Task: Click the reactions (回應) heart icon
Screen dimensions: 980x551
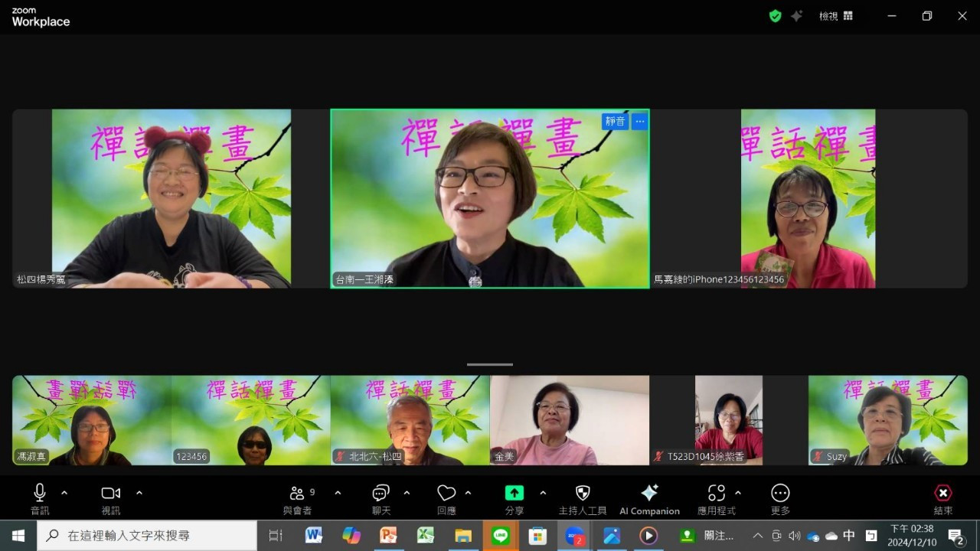Action: click(x=446, y=494)
